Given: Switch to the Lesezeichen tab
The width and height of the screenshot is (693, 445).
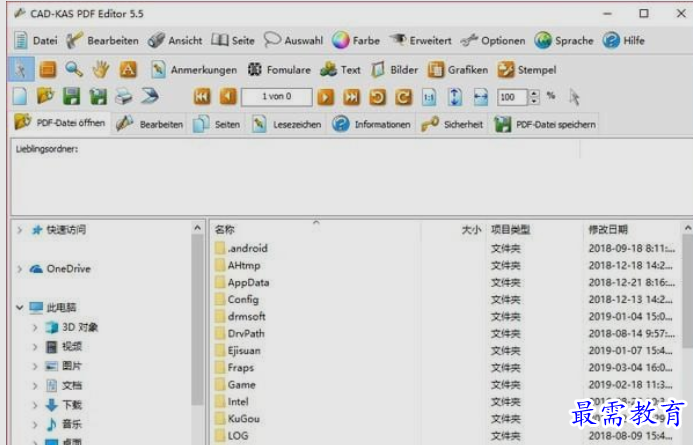Looking at the screenshot, I should click(x=286, y=124).
